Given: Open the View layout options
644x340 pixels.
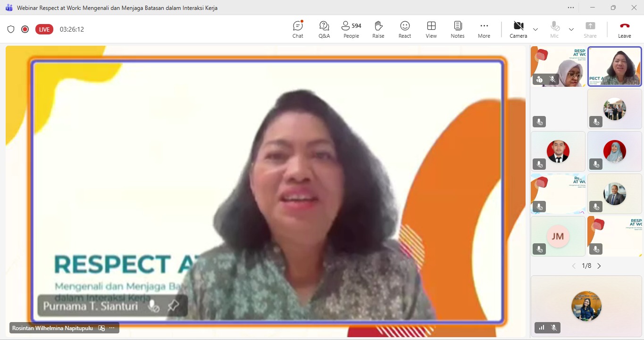Looking at the screenshot, I should pos(431,29).
